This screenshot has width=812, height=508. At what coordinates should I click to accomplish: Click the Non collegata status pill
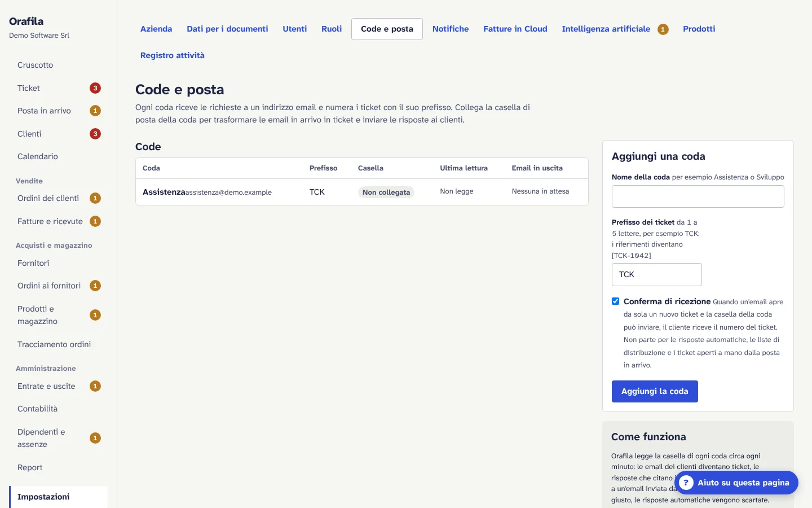tap(386, 192)
